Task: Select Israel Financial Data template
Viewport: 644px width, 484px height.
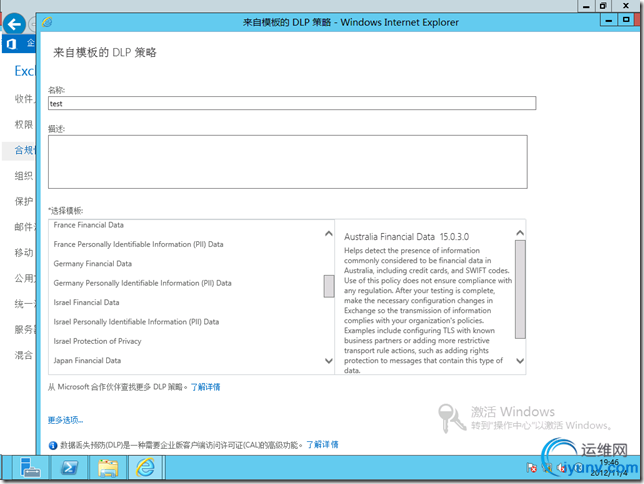Action: tap(86, 302)
